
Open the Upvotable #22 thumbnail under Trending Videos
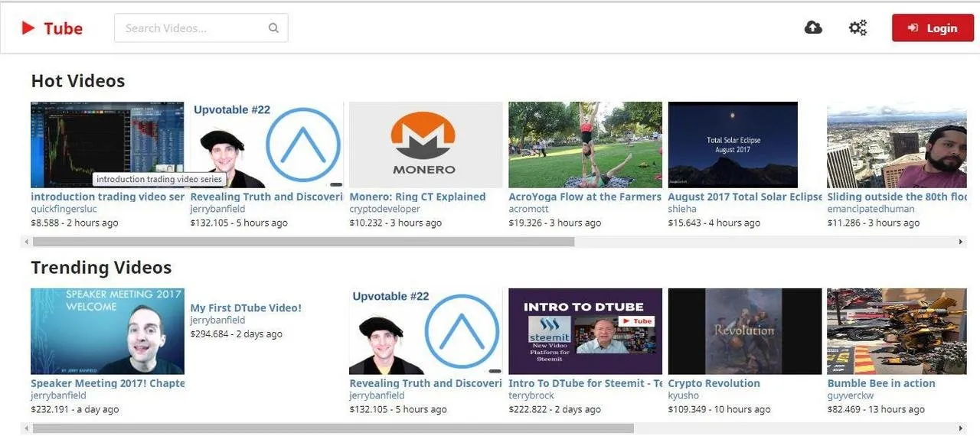coord(426,331)
